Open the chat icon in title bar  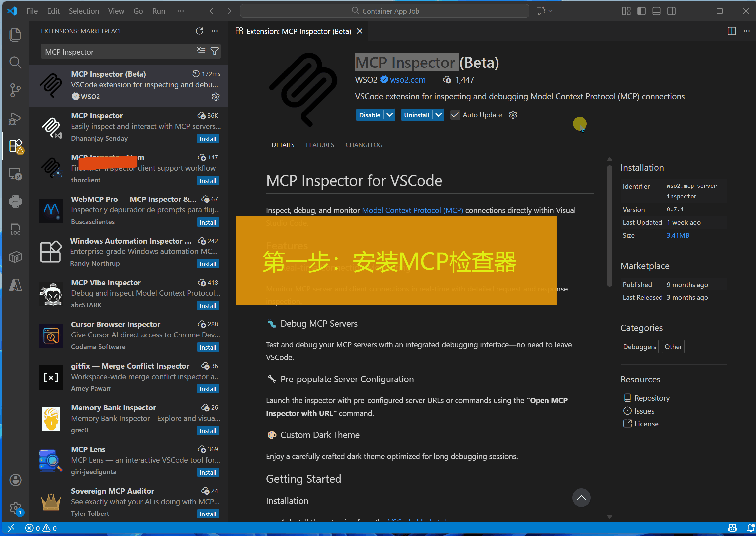point(541,11)
